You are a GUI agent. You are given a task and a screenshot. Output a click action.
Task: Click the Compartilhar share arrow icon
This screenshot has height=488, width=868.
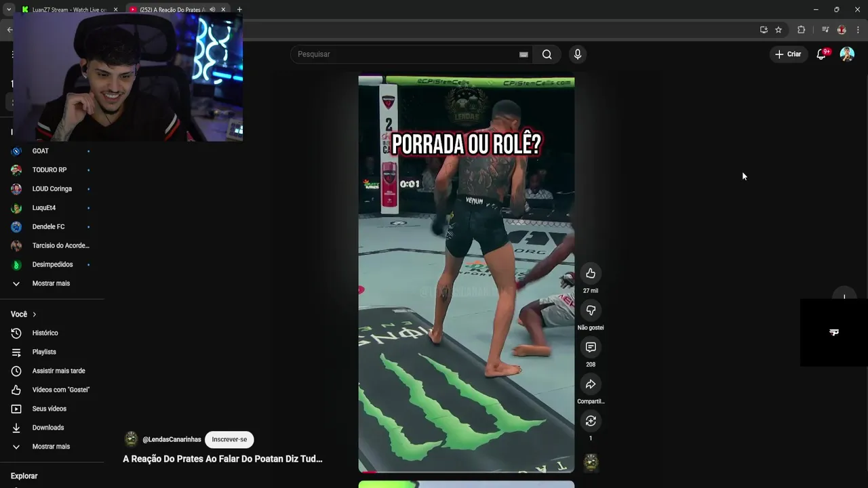(591, 384)
